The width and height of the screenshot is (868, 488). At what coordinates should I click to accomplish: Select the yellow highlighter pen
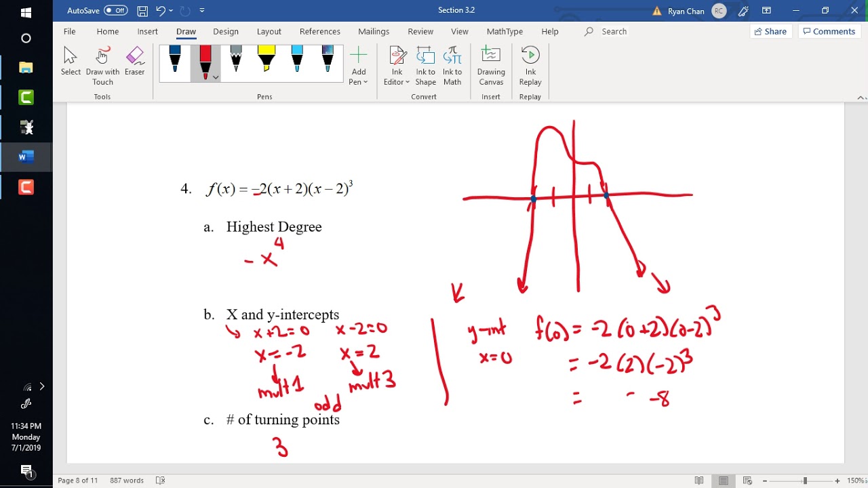coord(267,60)
